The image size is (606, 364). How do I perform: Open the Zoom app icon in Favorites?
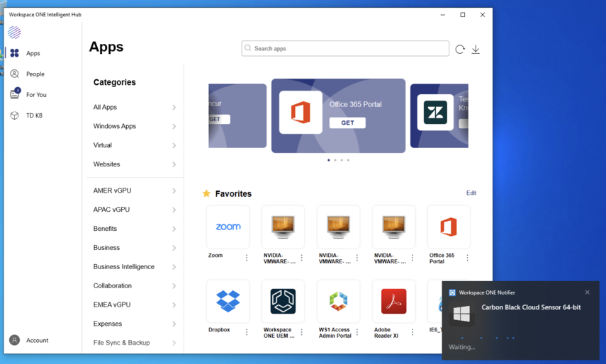point(228,227)
